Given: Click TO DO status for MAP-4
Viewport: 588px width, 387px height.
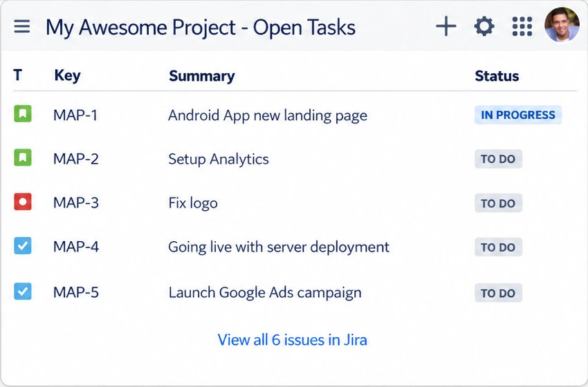Looking at the screenshot, I should click(x=498, y=247).
